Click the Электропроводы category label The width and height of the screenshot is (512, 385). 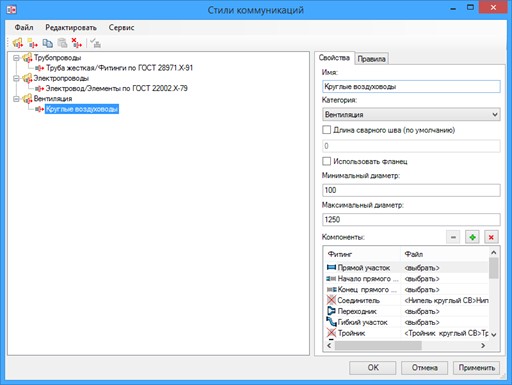click(61, 78)
